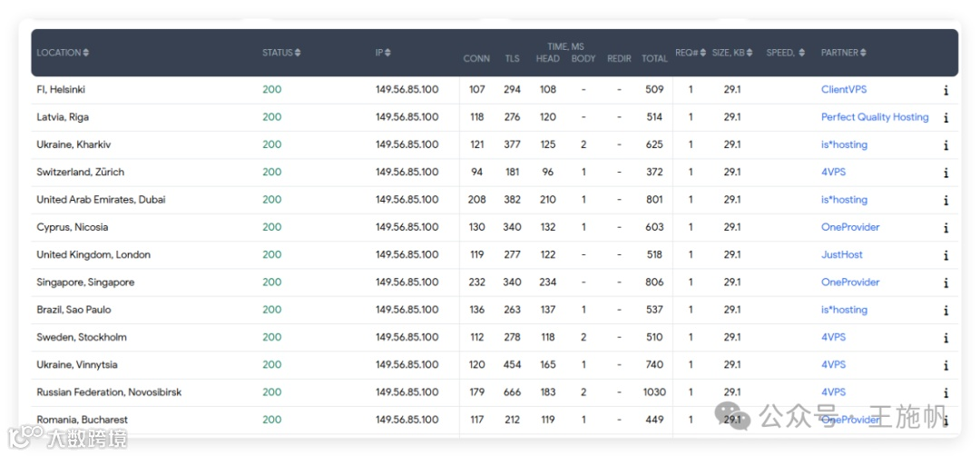Open the Perfect Quality Hosting link

[875, 117]
